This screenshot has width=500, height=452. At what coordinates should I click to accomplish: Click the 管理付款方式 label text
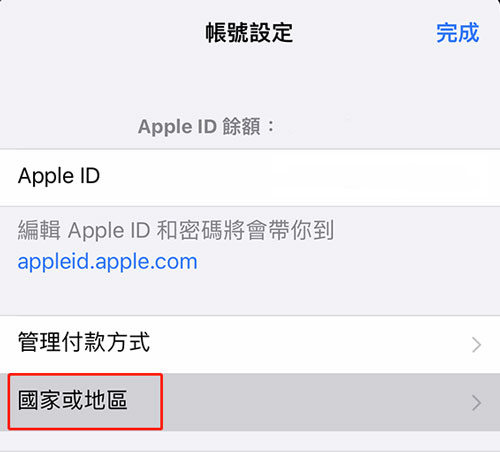[84, 342]
